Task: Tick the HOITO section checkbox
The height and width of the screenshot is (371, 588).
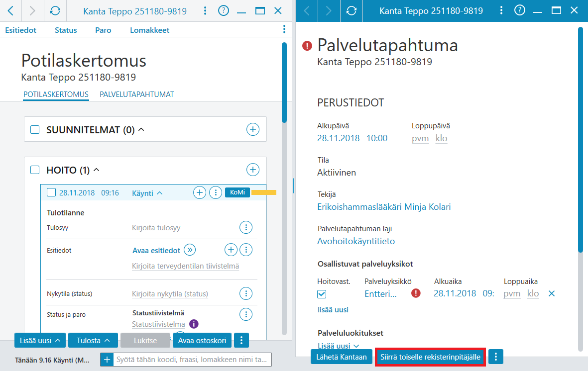Action: [x=35, y=170]
